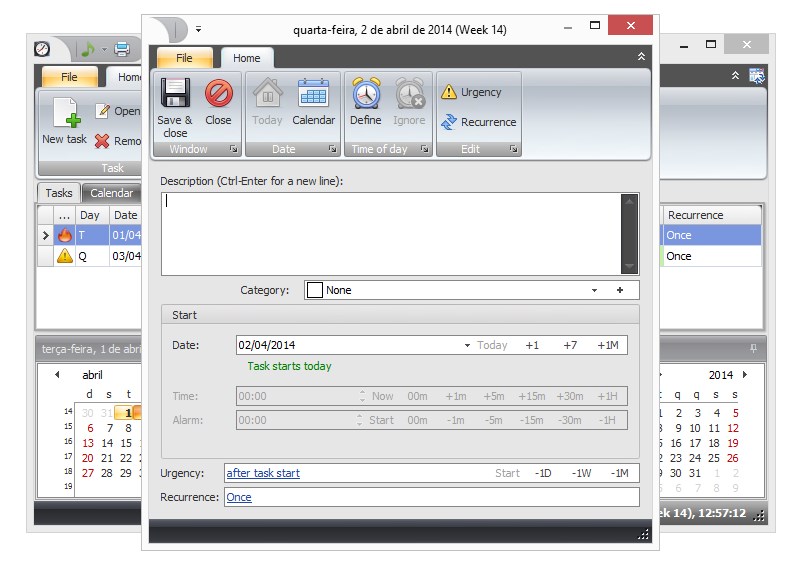Click inside the Description text area
802x564 pixels.
391,234
